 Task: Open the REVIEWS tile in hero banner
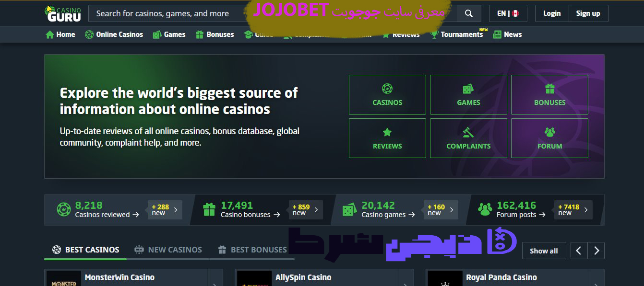[387, 138]
